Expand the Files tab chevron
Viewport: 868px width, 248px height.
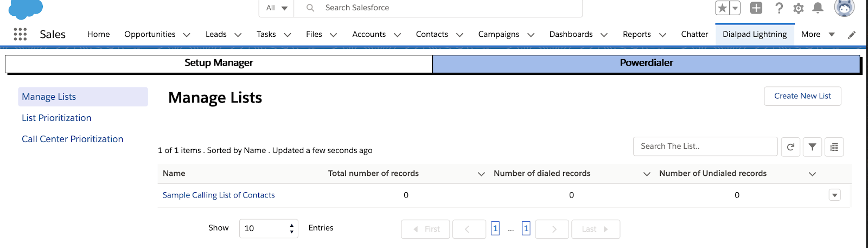click(x=334, y=35)
